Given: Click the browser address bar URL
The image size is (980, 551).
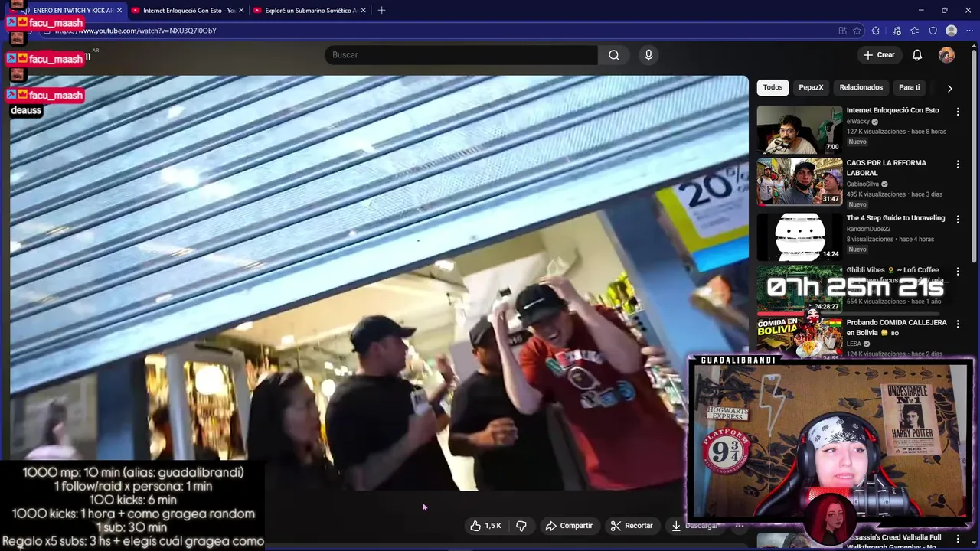Looking at the screenshot, I should (x=136, y=31).
